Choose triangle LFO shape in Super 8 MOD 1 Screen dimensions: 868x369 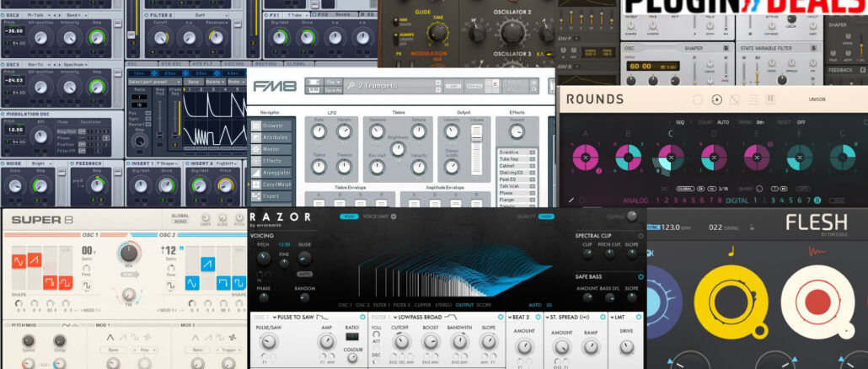tap(110, 336)
